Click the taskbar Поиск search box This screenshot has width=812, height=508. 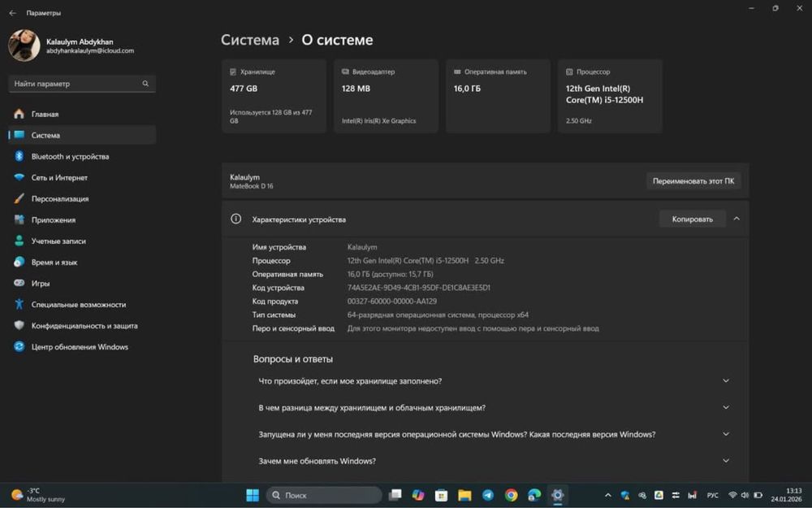(324, 496)
